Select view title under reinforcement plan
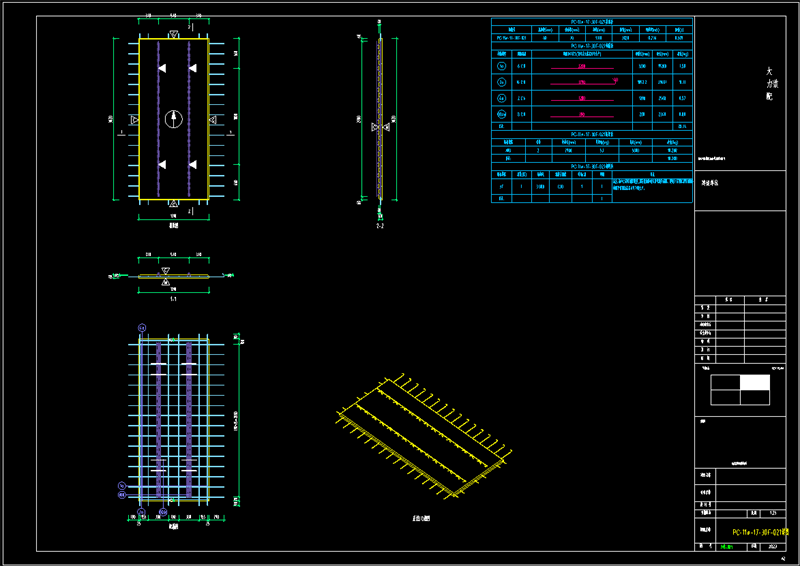Viewport: 800px width, 566px height. (173, 527)
